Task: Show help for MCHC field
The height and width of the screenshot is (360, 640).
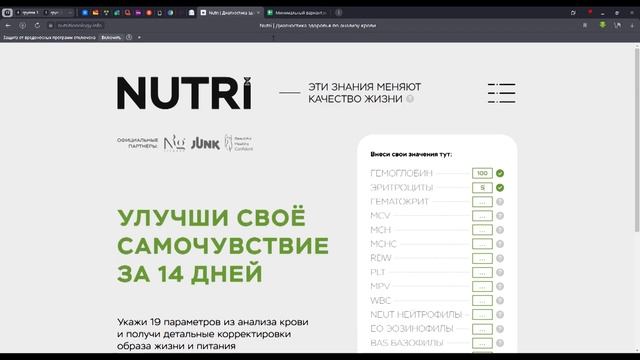Action: coord(500,244)
